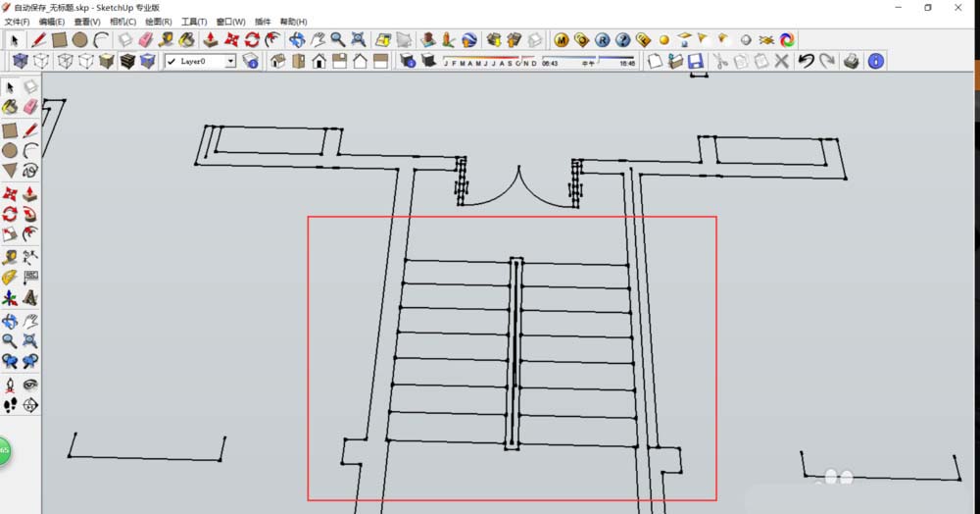The width and height of the screenshot is (980, 514).
Task: Click the Get Models icon
Action: point(494,40)
